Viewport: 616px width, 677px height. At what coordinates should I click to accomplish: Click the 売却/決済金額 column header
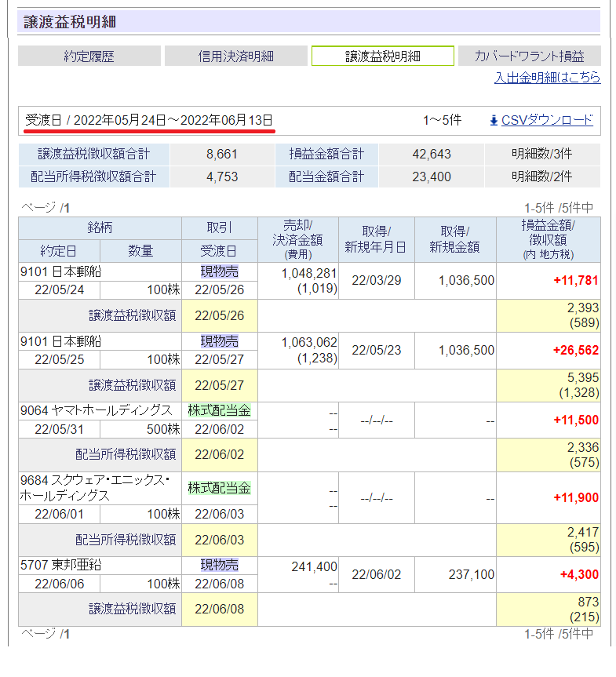tap(298, 239)
